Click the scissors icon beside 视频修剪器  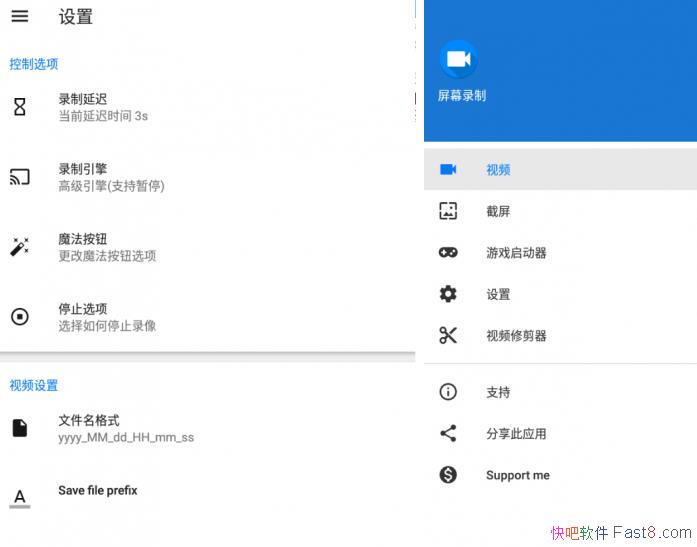(x=448, y=335)
